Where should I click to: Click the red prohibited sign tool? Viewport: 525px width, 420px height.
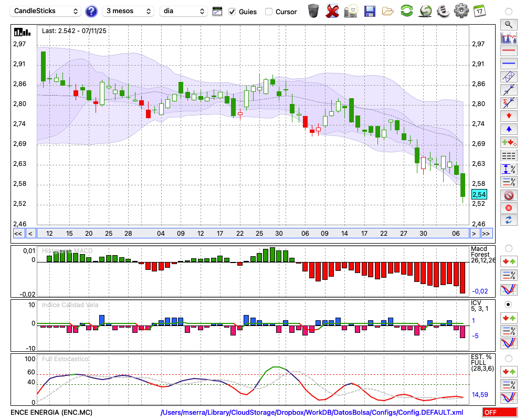508,195
